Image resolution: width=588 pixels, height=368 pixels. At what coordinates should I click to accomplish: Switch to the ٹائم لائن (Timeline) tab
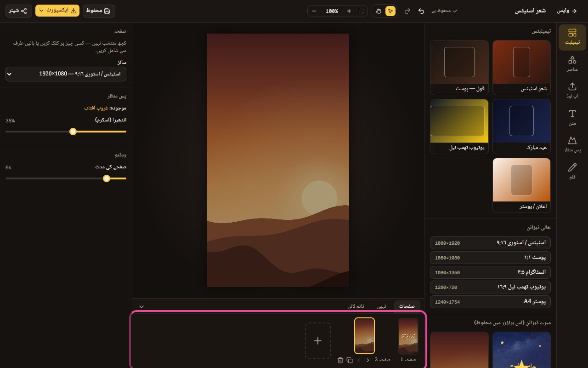(x=356, y=306)
